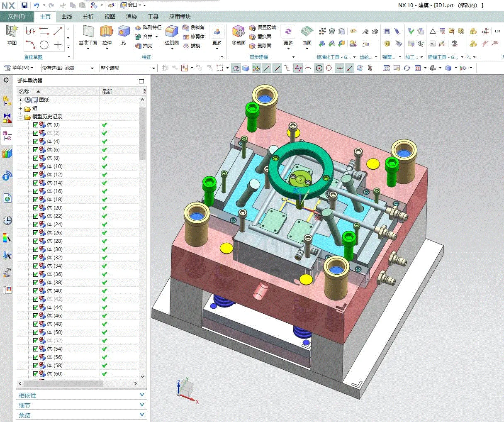This screenshot has height=422, width=504.
Task: Expand the 组 tree node
Action: [20, 108]
